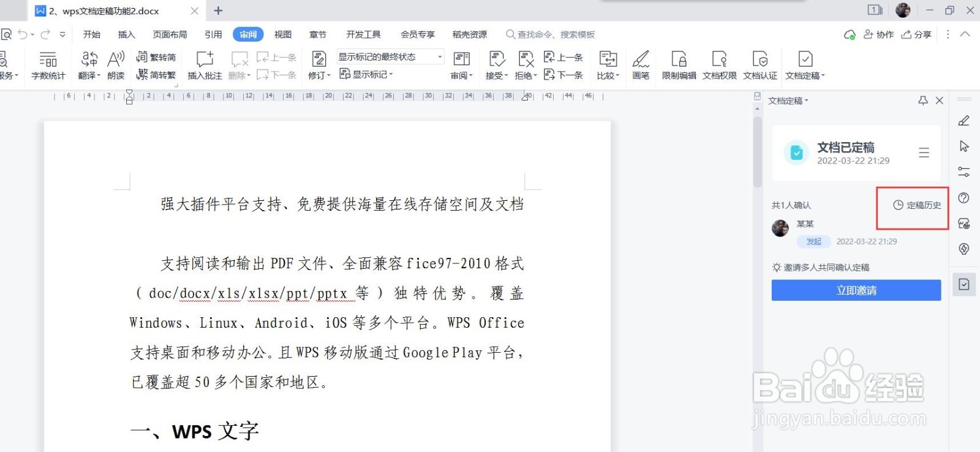Open the word count tool
Viewport: 980px width, 452px height.
[x=48, y=66]
